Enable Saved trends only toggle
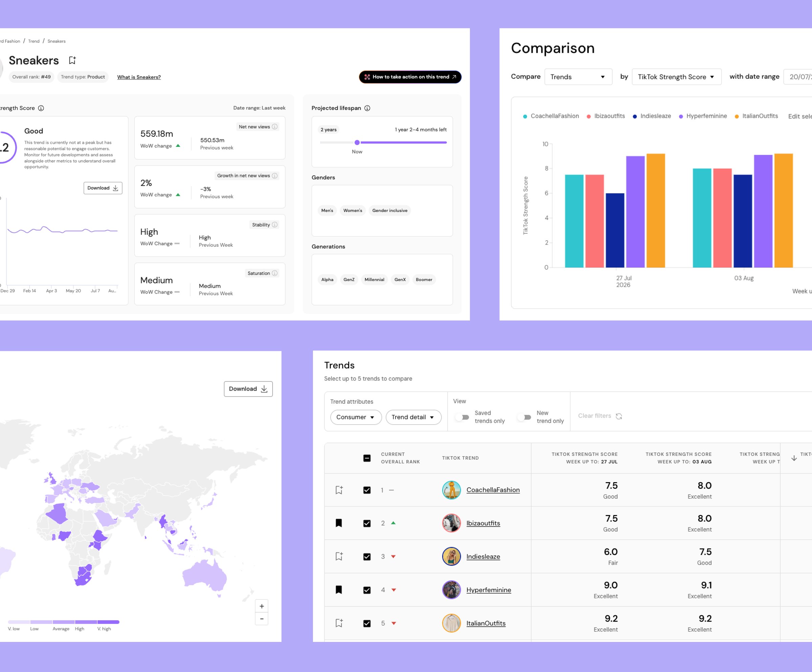The width and height of the screenshot is (812, 672). pyautogui.click(x=463, y=417)
